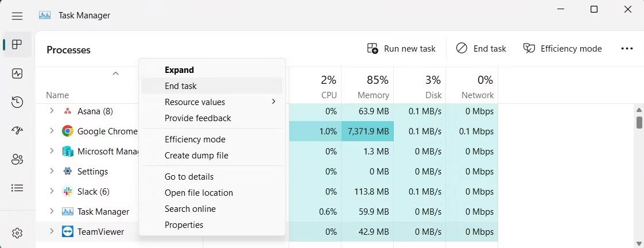Click Run new task in toolbar
Screen dimensions: 644x248
coord(401,49)
